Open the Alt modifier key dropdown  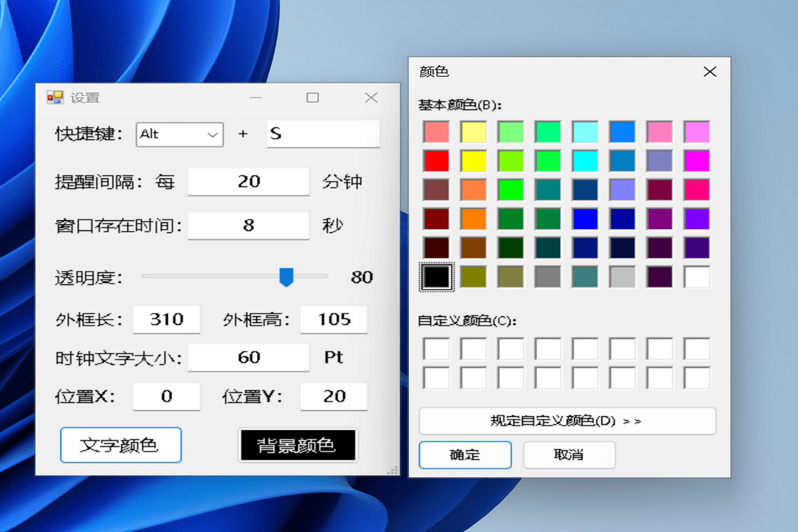(180, 134)
